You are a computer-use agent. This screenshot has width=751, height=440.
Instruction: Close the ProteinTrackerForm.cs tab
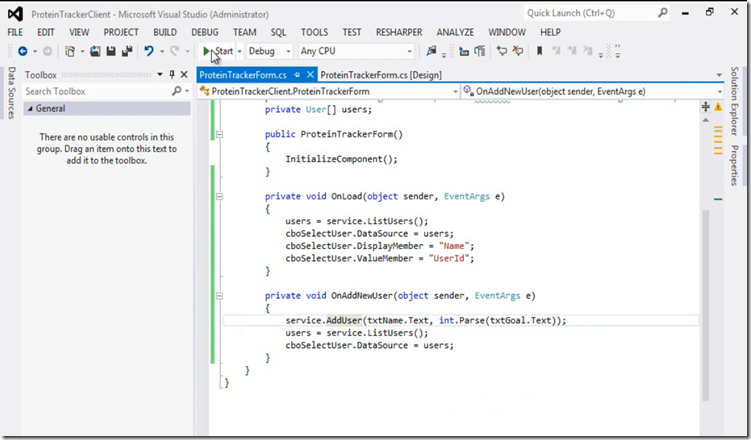[x=310, y=75]
